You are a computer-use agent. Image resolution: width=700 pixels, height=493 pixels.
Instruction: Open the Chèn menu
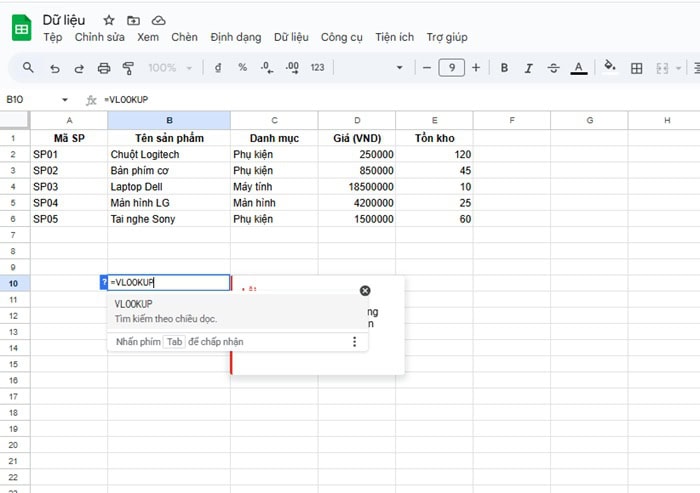tap(184, 37)
